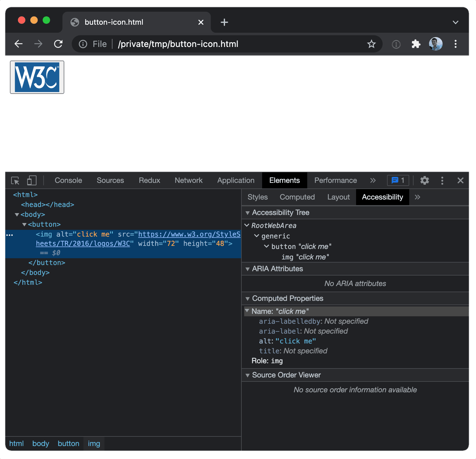Click the aria-label Not specified row
This screenshot has height=459, width=476.
coord(303,331)
